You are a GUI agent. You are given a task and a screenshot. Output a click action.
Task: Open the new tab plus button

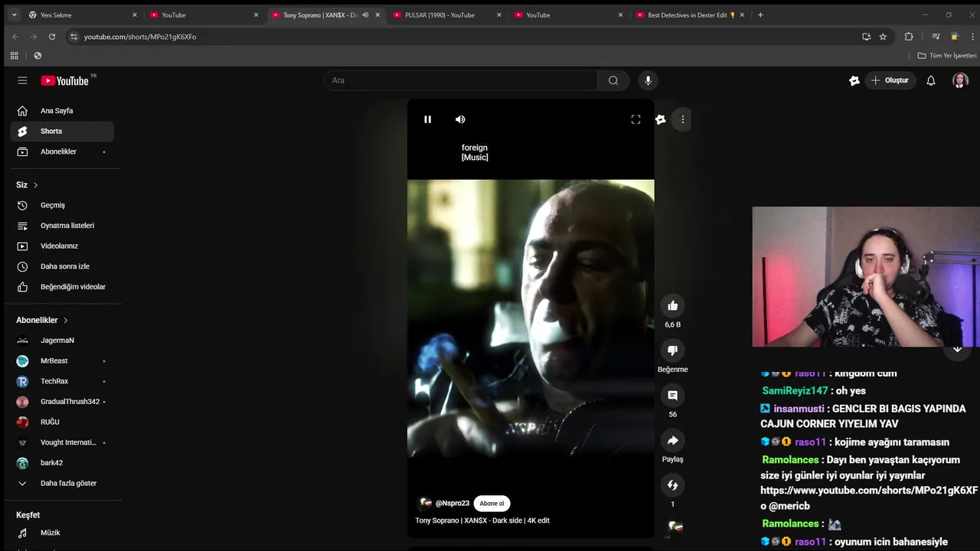(x=760, y=15)
